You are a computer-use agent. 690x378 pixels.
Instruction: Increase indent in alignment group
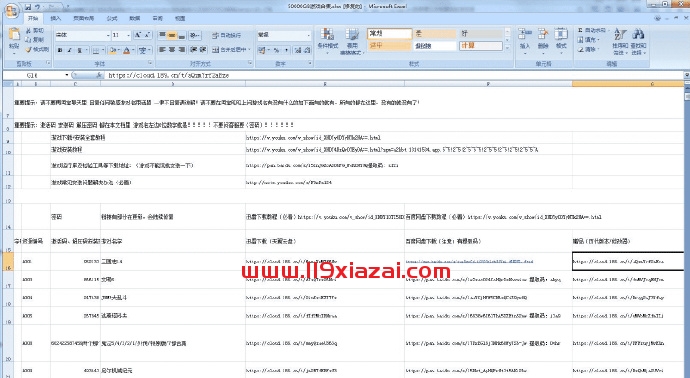[203, 50]
